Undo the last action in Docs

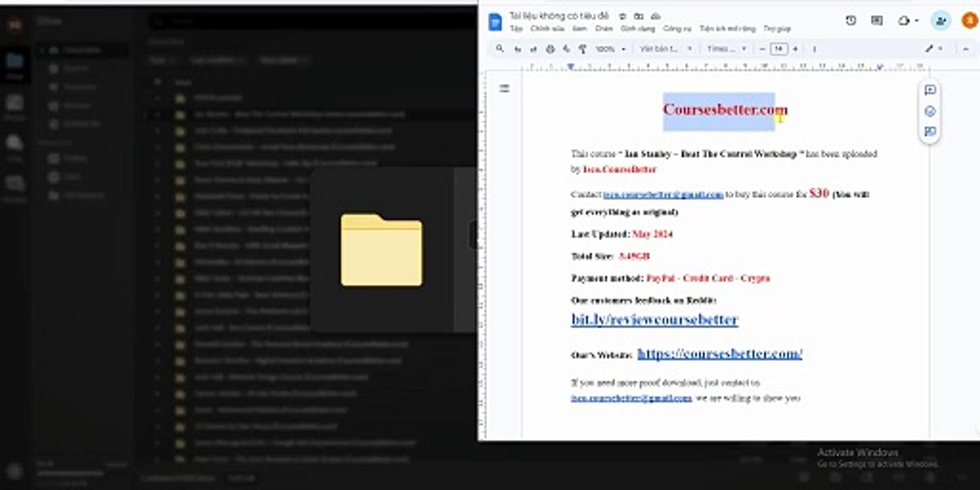(x=518, y=49)
